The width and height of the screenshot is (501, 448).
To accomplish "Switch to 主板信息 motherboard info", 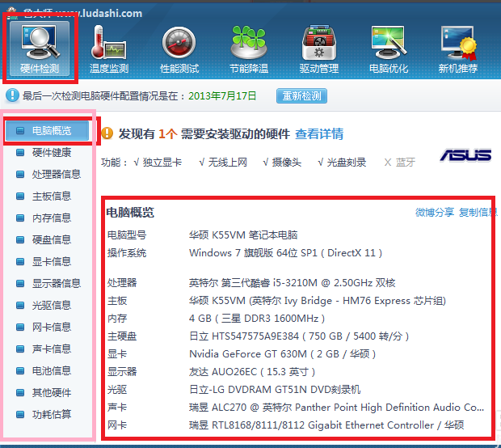I will point(51,196).
